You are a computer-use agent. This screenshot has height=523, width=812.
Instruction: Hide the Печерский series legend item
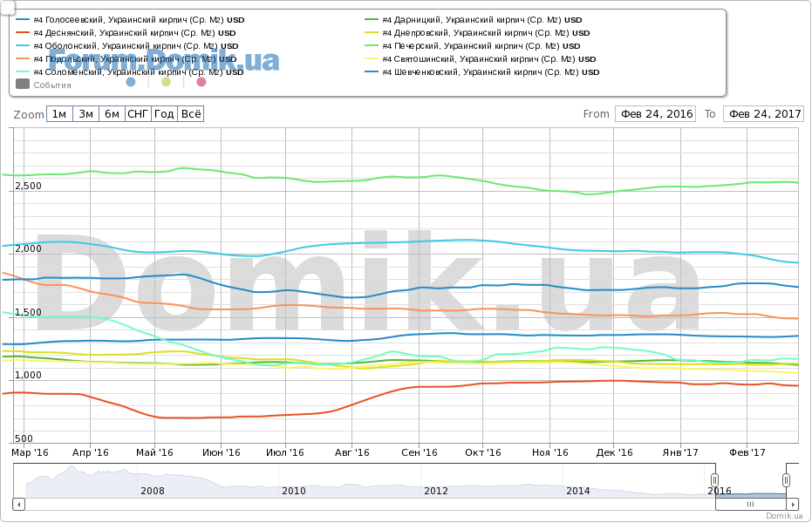(473, 46)
